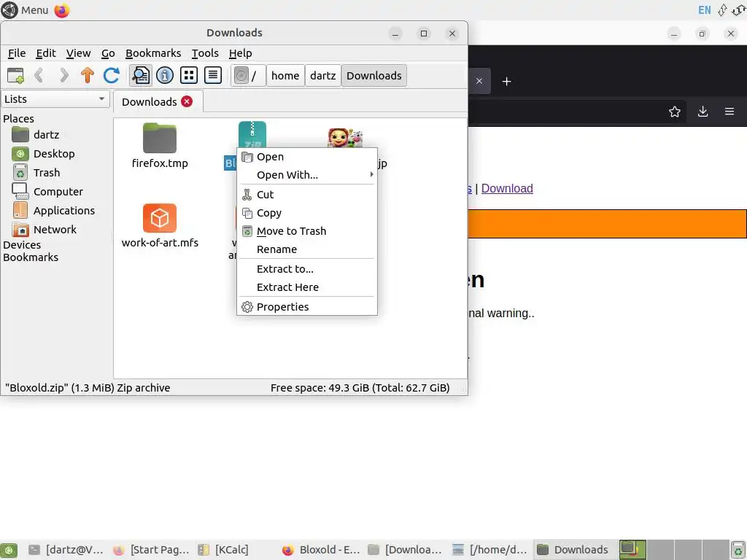Expand the Open With... submenu
The image size is (747, 560).
pyautogui.click(x=307, y=175)
